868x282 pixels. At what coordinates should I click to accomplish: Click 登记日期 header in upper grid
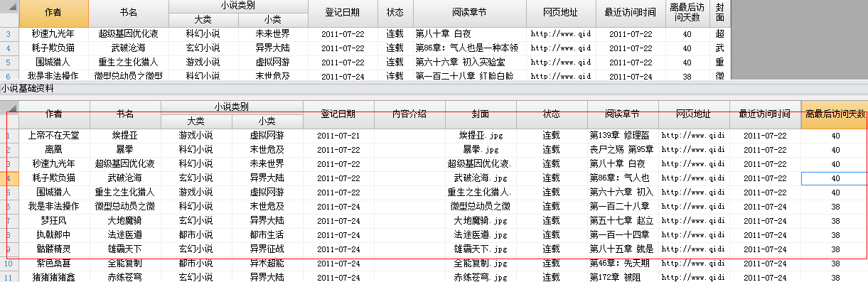(x=342, y=13)
